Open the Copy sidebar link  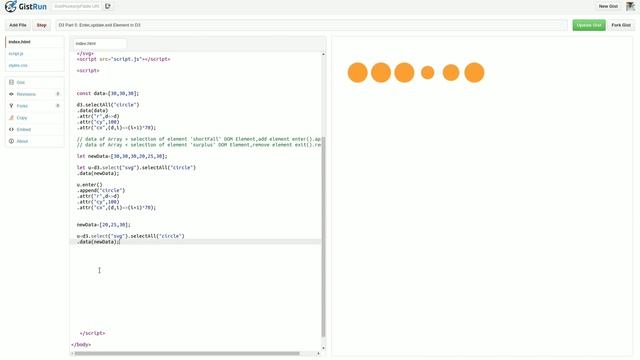22,118
